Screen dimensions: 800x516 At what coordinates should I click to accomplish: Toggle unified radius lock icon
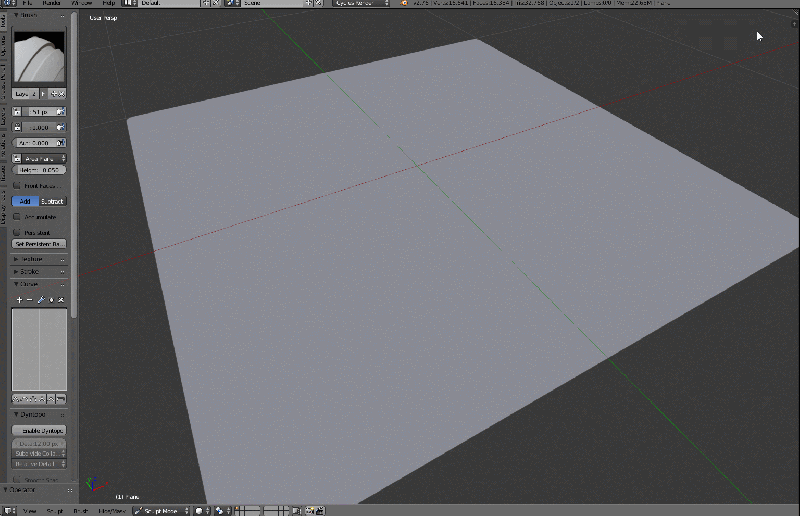point(17,112)
